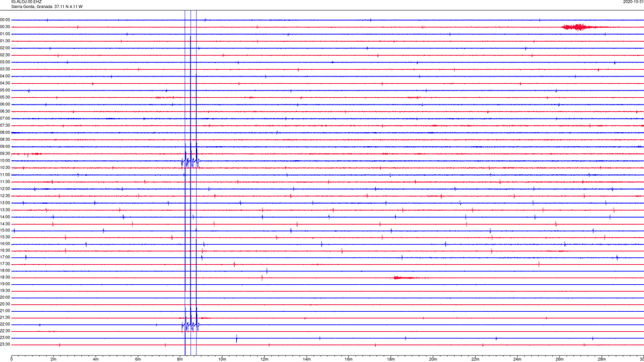The width and height of the screenshot is (644, 362).
Task: Select the 15:00 trace time label
Action: click(5, 230)
